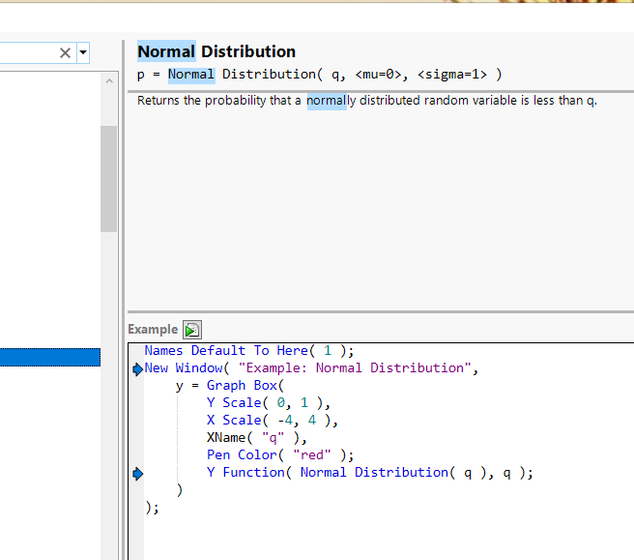Click the description text Returns the probability
This screenshot has height=560, width=634.
[367, 101]
